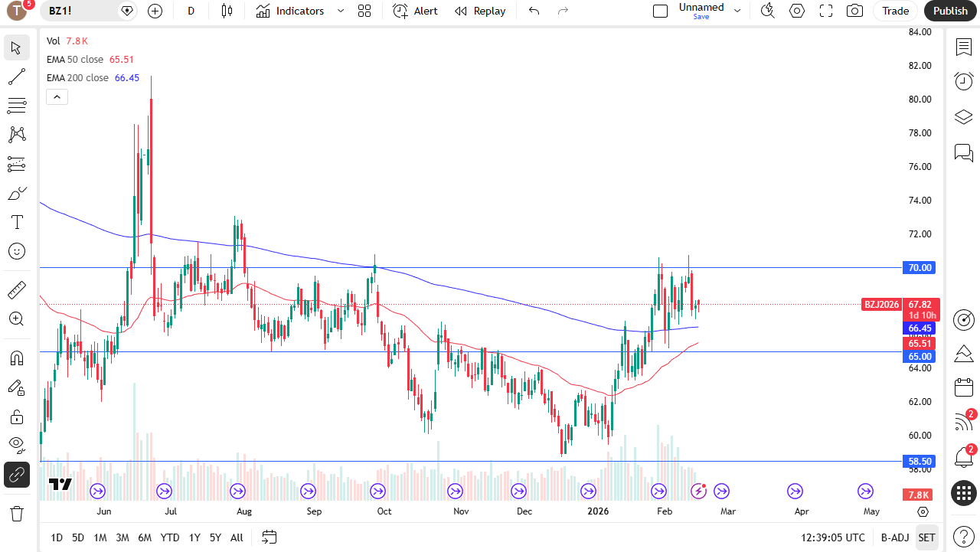The width and height of the screenshot is (980, 552).
Task: Toggle B-ADJ back adjustment
Action: pos(894,537)
